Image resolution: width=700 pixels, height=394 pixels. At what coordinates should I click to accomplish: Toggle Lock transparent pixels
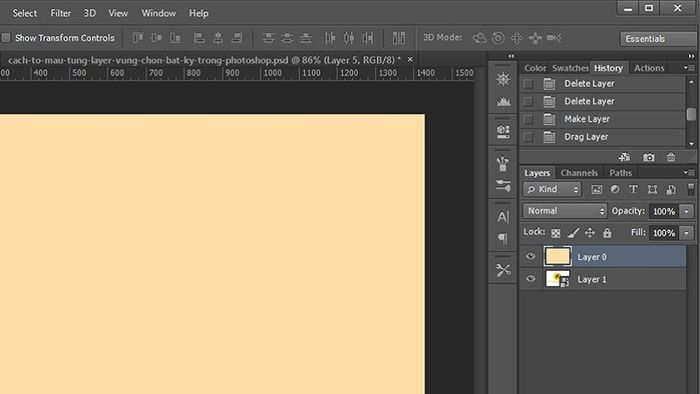tap(555, 233)
